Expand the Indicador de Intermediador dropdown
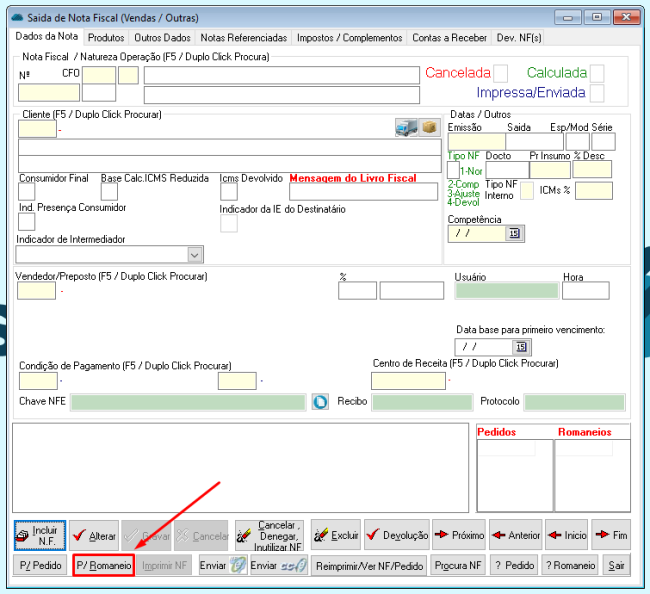Image resolution: width=650 pixels, height=594 pixels. pyautogui.click(x=195, y=255)
